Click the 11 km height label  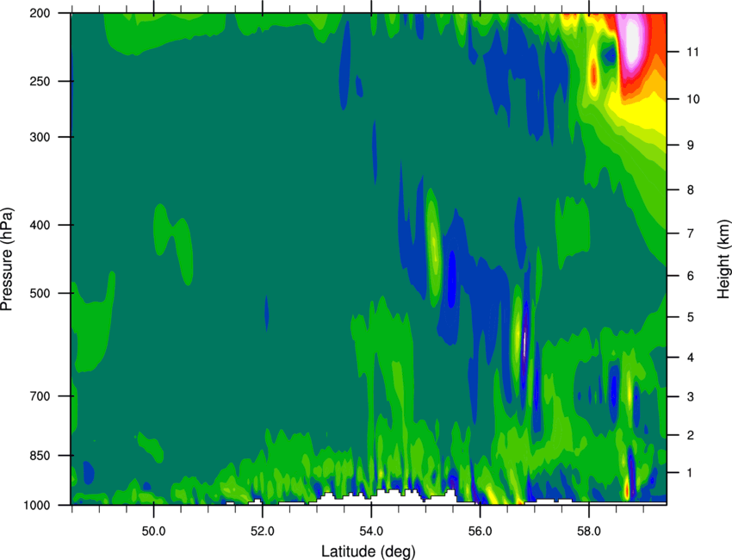pos(692,52)
